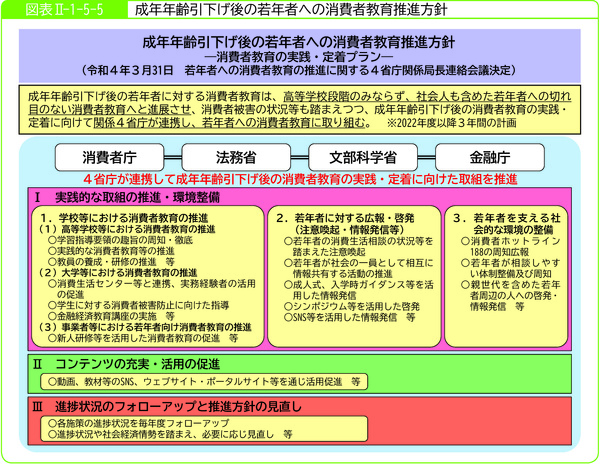The image size is (600, 464).
Task: Click the heading Ⅱ コンテンツの充実・活用の促進
Action: pyautogui.click(x=127, y=364)
